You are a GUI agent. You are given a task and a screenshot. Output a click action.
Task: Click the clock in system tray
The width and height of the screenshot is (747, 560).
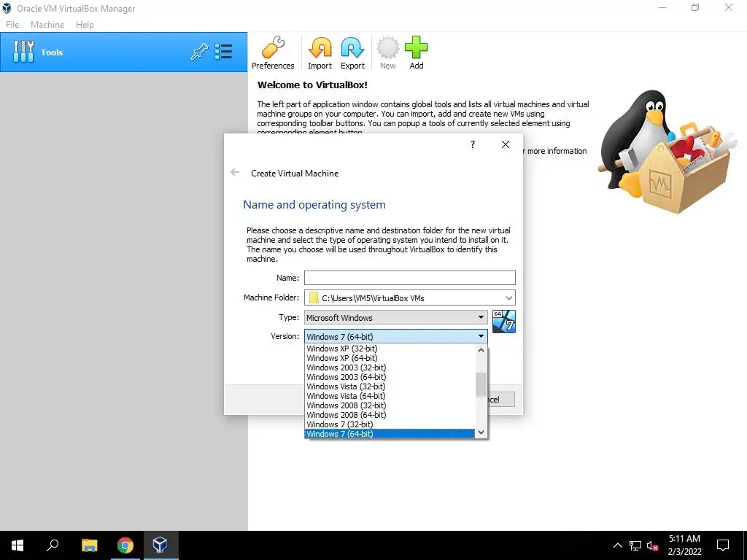coord(684,545)
